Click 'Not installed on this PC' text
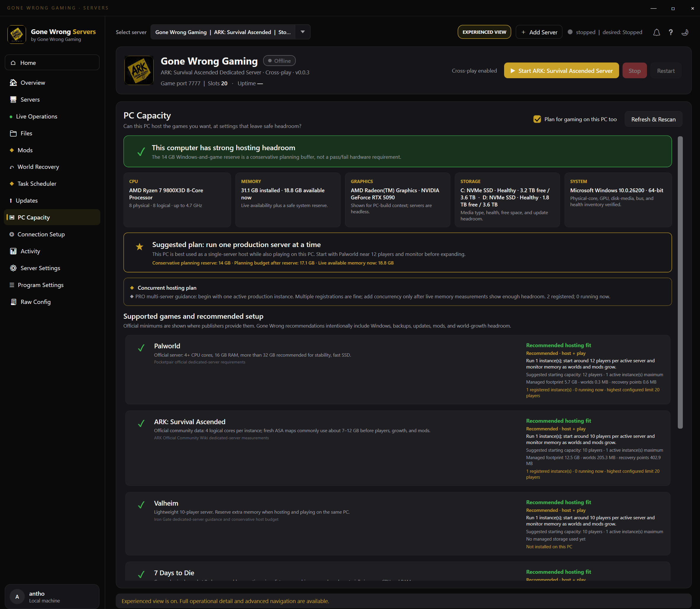Image resolution: width=700 pixels, height=609 pixels. pyautogui.click(x=549, y=547)
